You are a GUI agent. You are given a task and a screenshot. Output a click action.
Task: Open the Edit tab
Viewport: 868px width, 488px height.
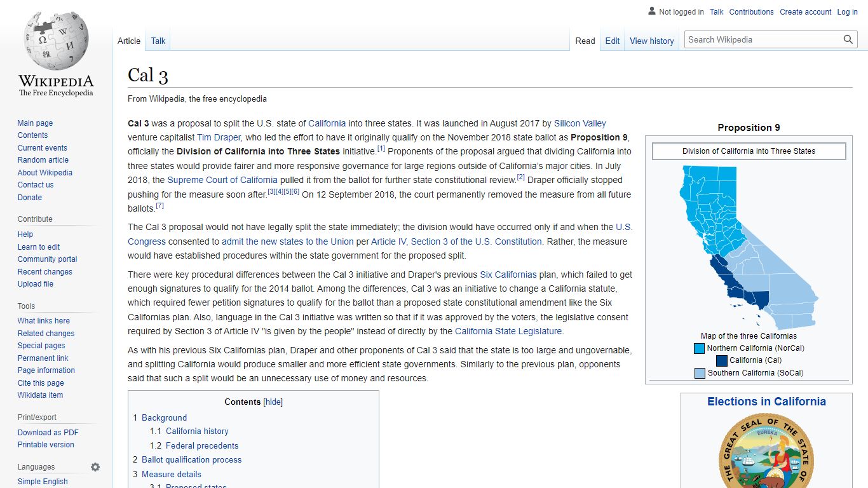(x=613, y=41)
